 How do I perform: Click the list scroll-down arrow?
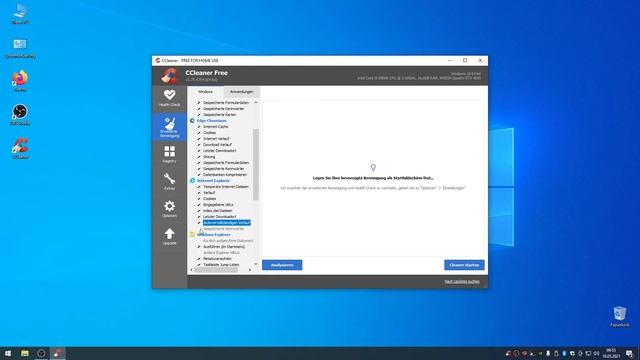pos(256,264)
